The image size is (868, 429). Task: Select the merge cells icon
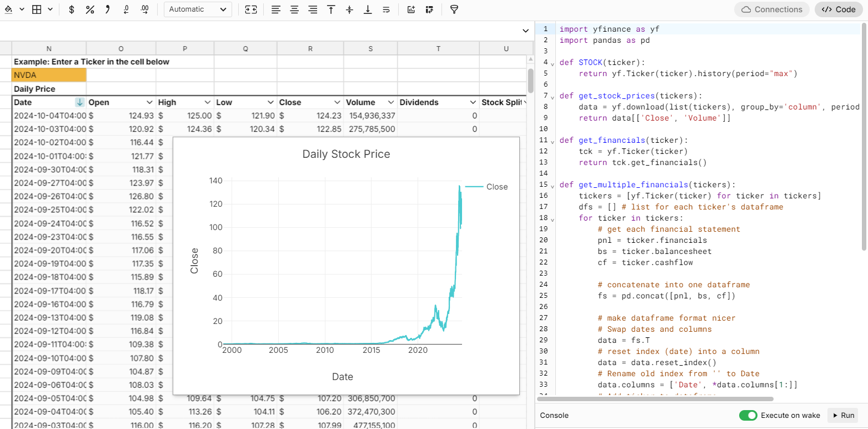point(251,9)
